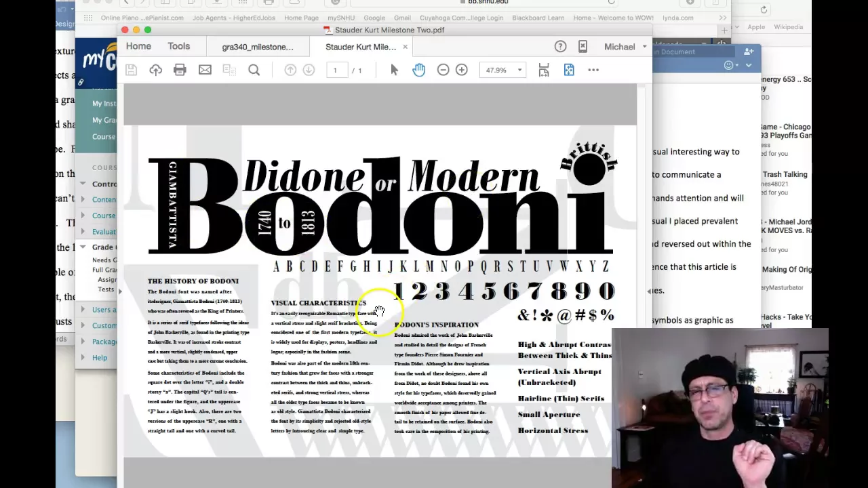868x488 pixels.
Task: Expand the Evaluation sidebar item
Action: point(83,232)
